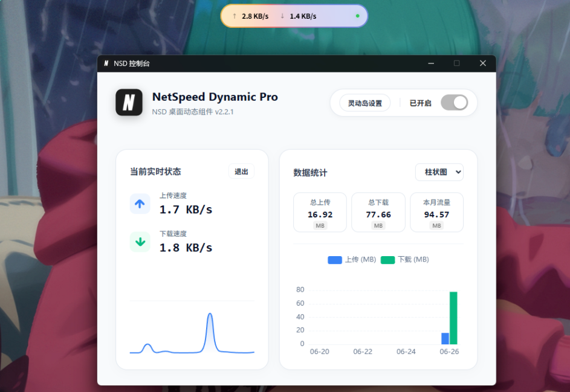Click the green download speed arrow icon
Image resolution: width=570 pixels, height=392 pixels.
click(x=140, y=242)
